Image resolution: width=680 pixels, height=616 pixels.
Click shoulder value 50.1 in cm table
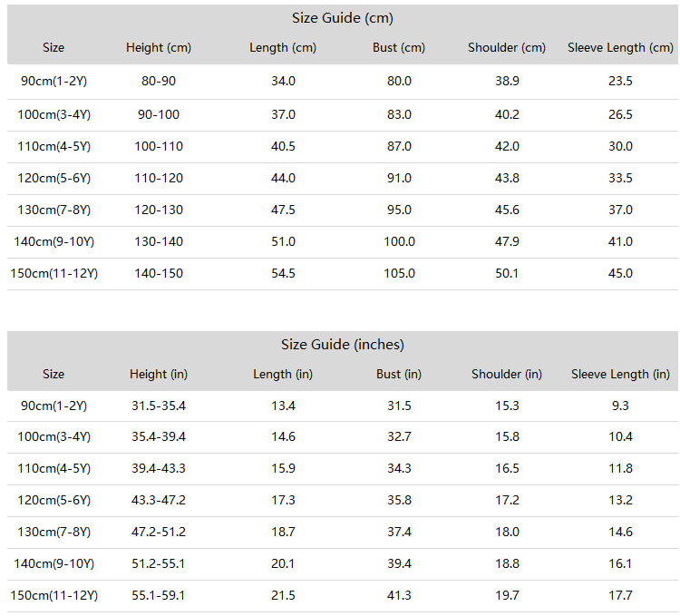(507, 273)
